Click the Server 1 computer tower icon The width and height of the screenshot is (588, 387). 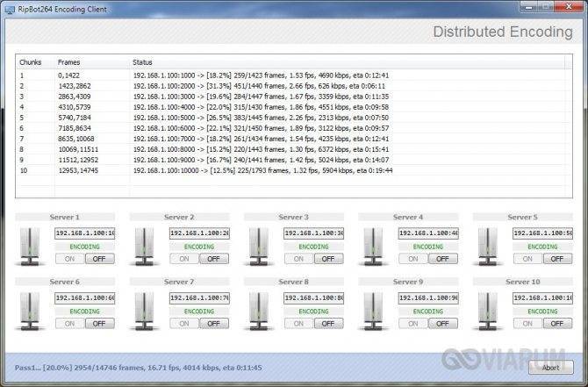pos(30,247)
